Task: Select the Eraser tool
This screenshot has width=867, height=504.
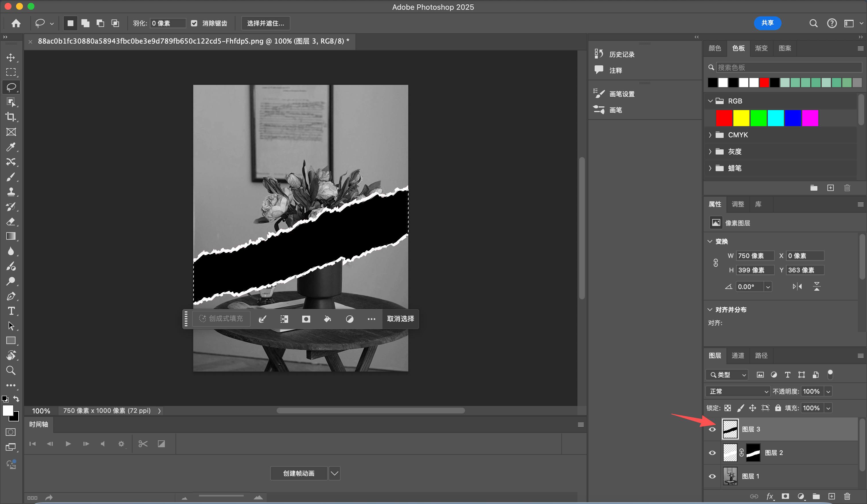Action: click(x=11, y=222)
